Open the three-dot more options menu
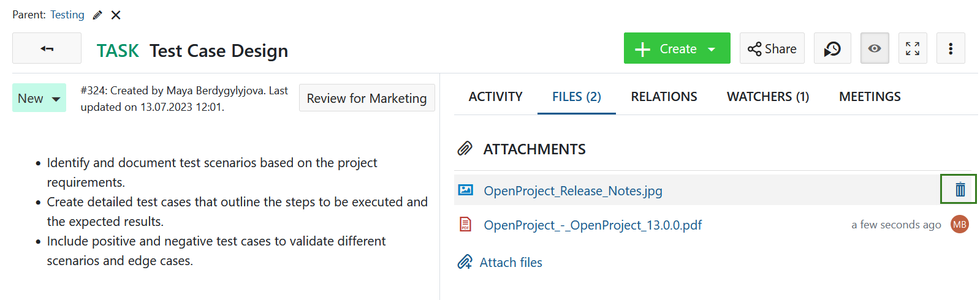The width and height of the screenshot is (980, 300). (x=951, y=48)
